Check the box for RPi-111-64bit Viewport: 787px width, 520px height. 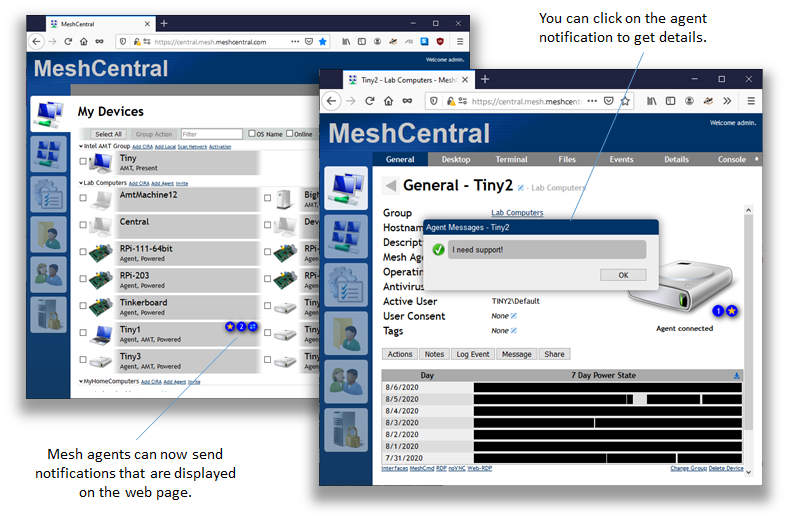[x=83, y=251]
